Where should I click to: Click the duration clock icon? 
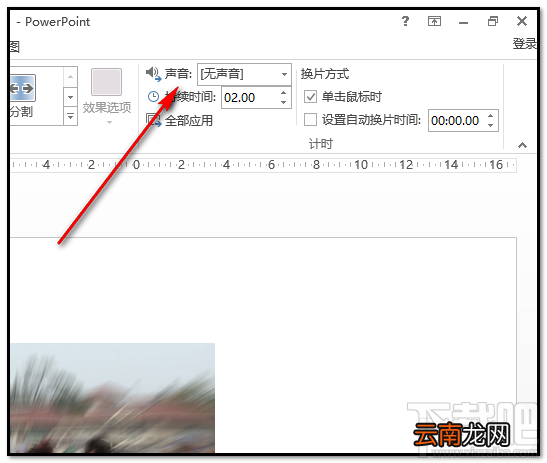coord(153,97)
